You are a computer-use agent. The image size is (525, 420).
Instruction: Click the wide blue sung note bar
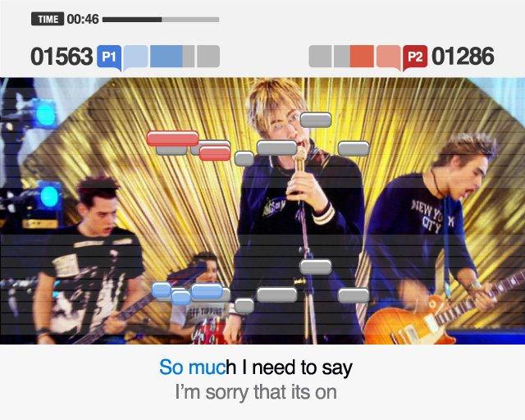click(x=207, y=290)
